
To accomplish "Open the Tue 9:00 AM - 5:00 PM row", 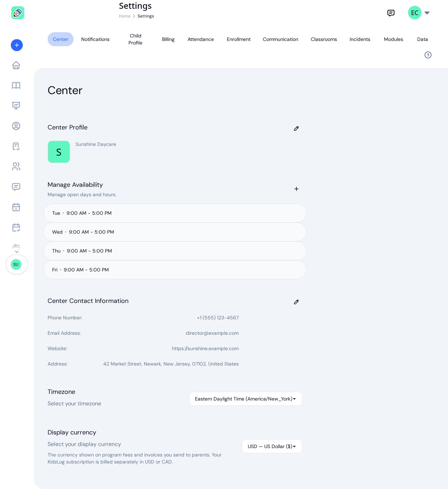I will (175, 213).
